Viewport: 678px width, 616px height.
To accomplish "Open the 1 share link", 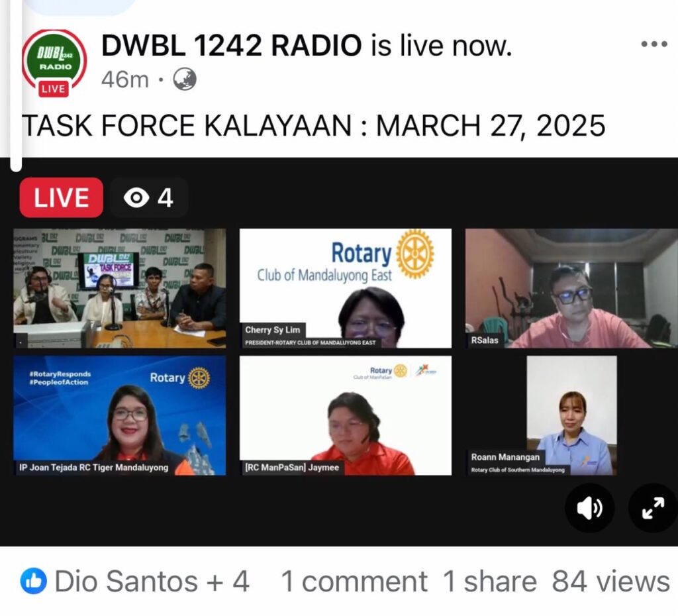I will [489, 581].
